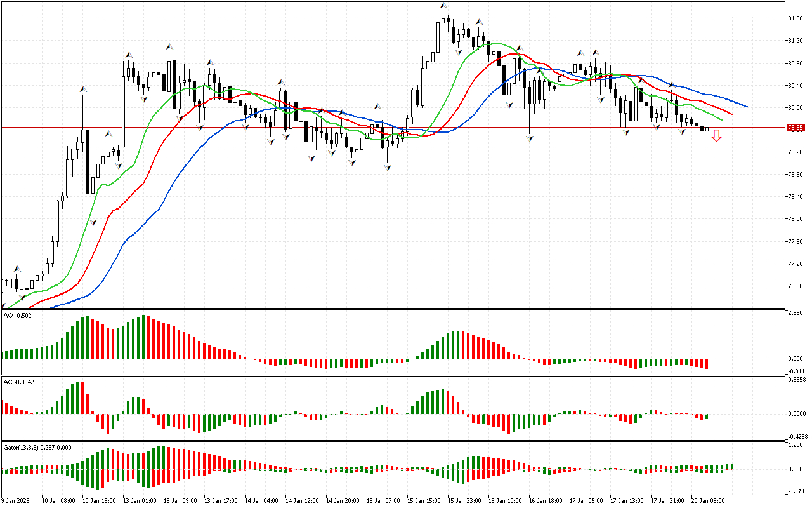Screen dimensions: 812x508
Task: Click the 80.40 price scale label
Action: [795, 85]
